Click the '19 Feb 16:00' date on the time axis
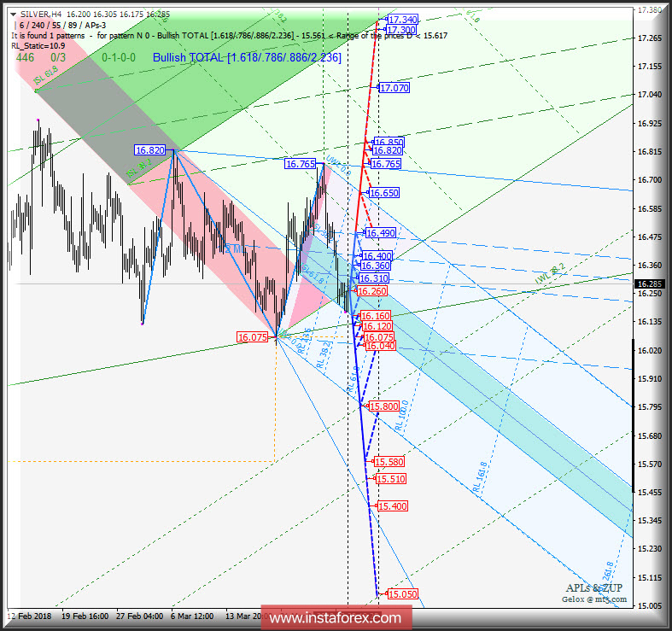672x631 pixels. (85, 616)
